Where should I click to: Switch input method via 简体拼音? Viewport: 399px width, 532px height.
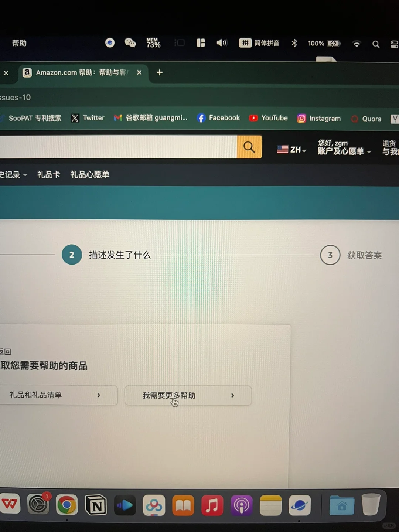(259, 43)
